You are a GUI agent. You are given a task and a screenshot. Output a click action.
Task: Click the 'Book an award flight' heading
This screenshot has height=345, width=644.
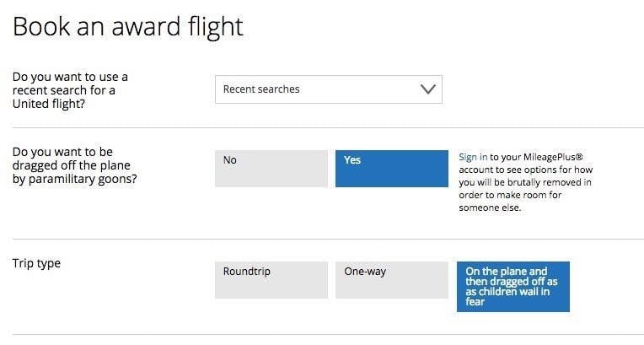click(128, 26)
